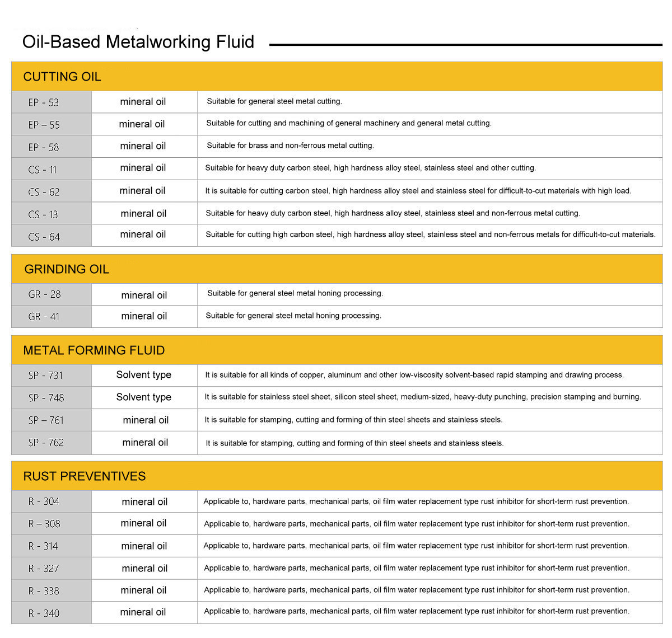The image size is (672, 638).
Task: Click the CS - 64 product code
Action: point(44,237)
